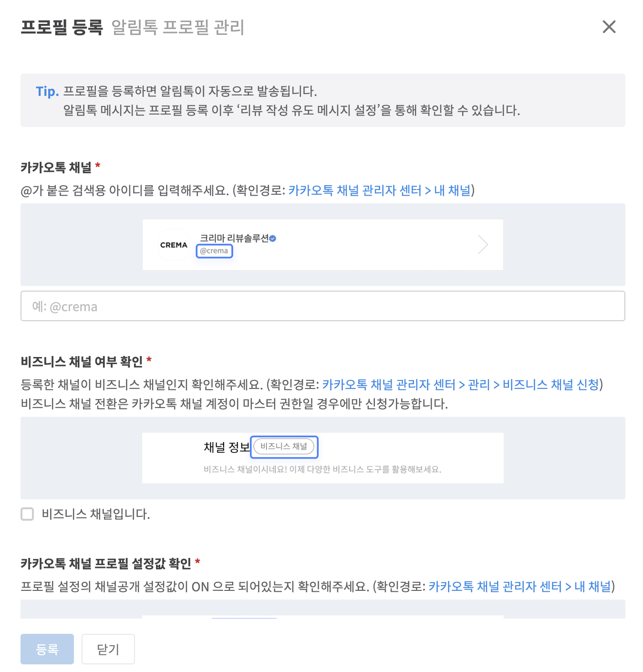Viewport: 643px width, 672px height.
Task: Click the 프로필 등록 dialog title
Action: point(62,27)
